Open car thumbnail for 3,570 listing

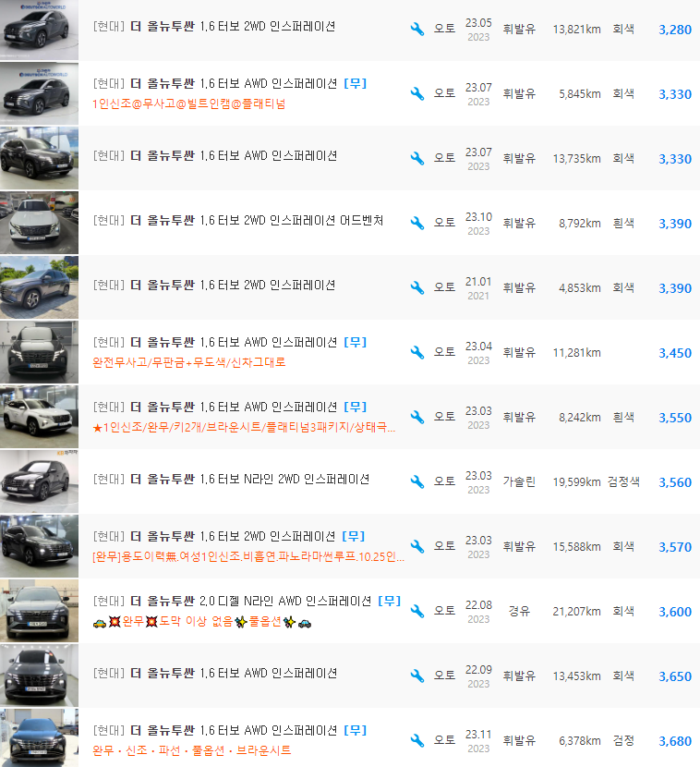[x=39, y=546]
